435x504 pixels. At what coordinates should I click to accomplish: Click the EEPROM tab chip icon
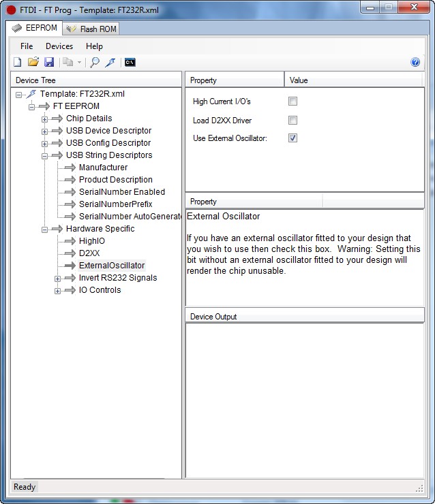pos(17,29)
